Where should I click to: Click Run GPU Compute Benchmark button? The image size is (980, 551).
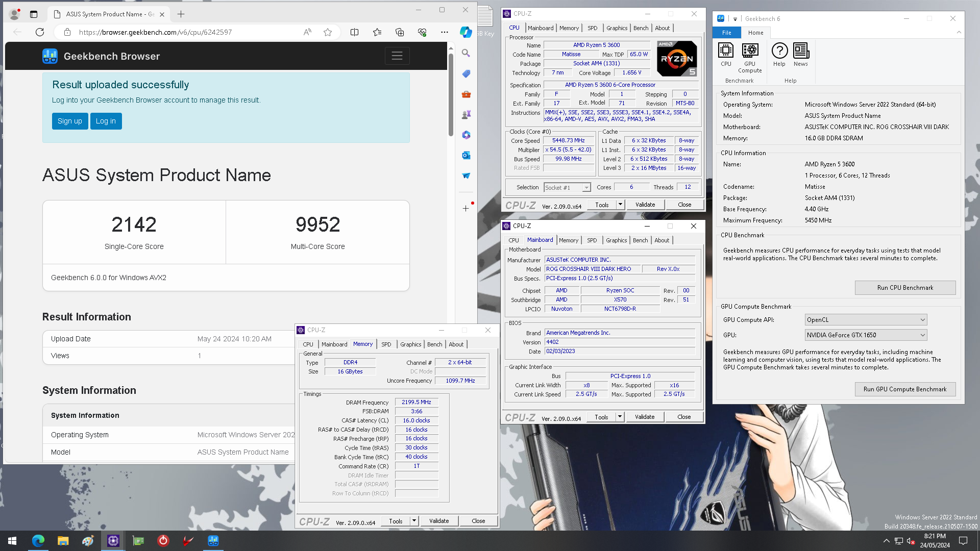click(905, 389)
